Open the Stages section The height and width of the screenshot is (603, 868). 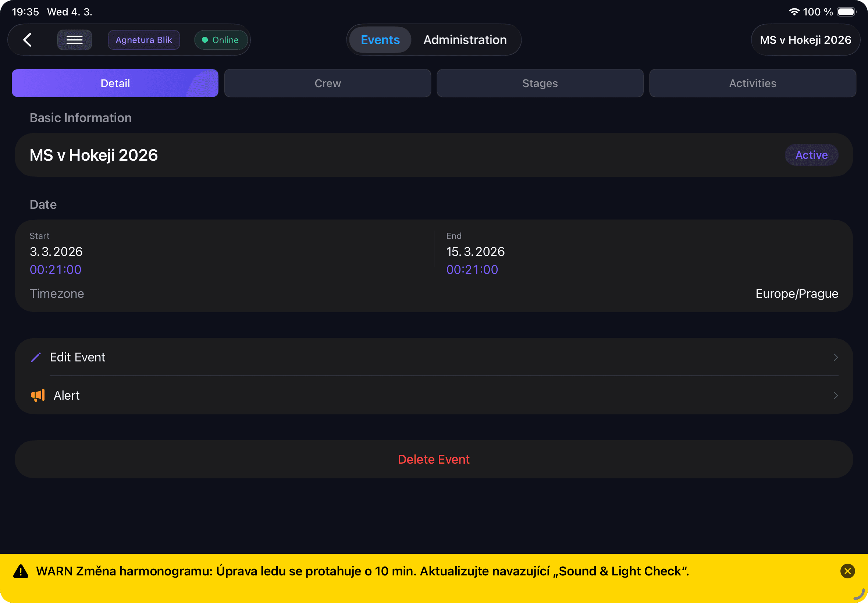point(540,83)
